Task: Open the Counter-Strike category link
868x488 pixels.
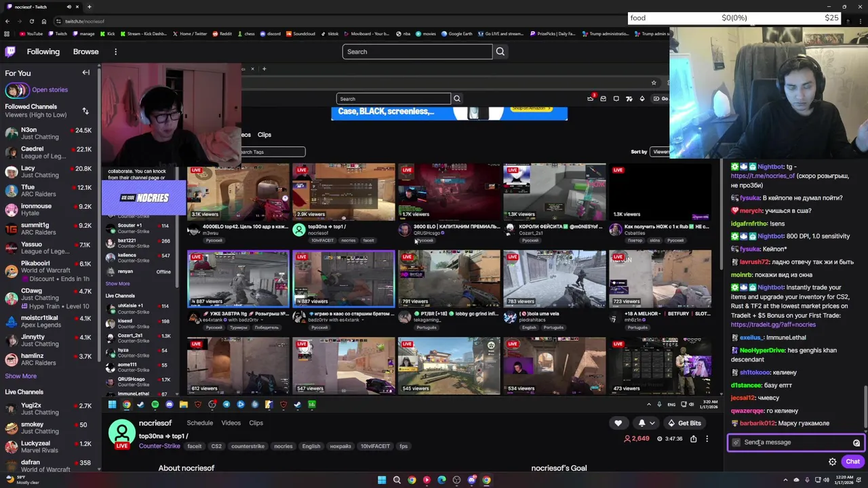Action: tap(159, 446)
